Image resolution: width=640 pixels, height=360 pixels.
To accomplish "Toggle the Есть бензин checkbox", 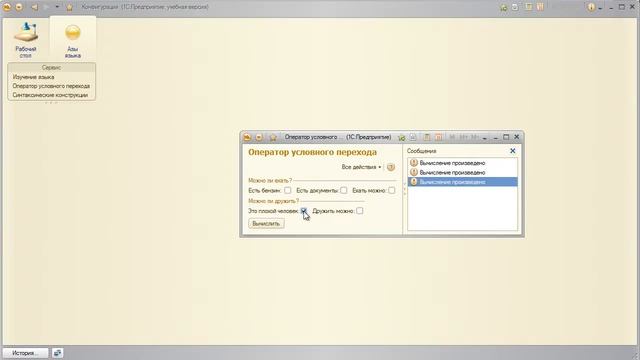I will pyautogui.click(x=288, y=190).
